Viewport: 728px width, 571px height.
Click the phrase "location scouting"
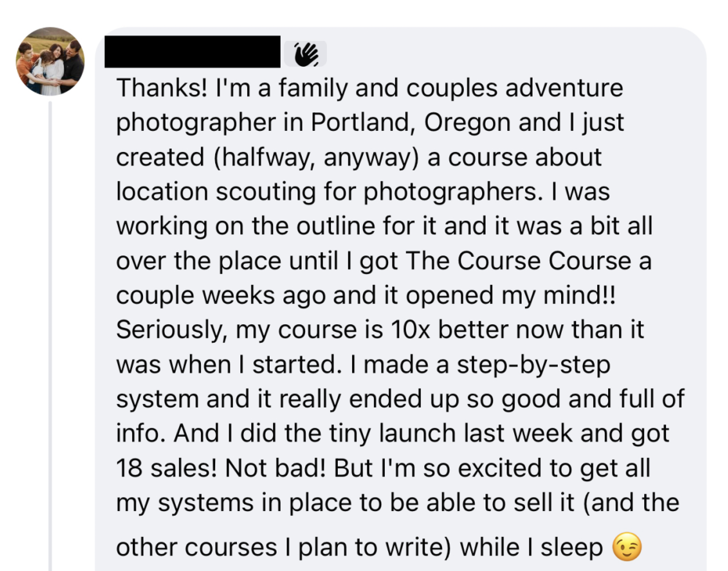(x=216, y=192)
